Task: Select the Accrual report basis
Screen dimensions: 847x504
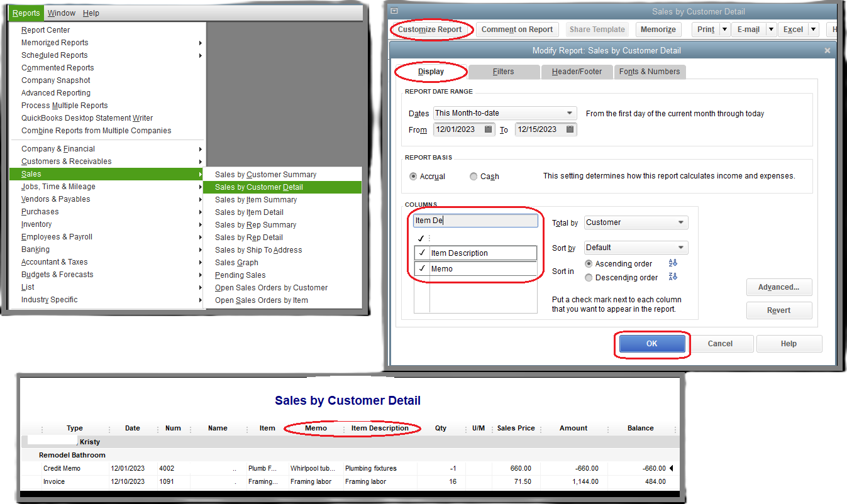Action: (x=414, y=177)
